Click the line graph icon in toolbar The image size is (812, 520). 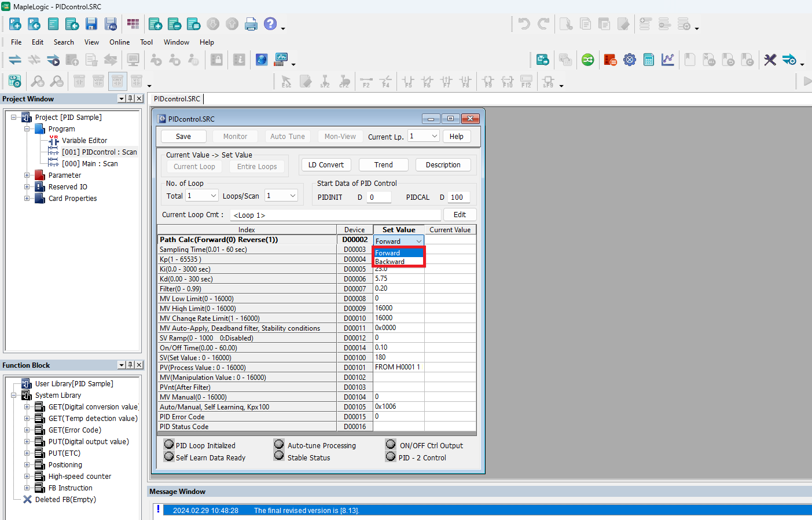tap(668, 60)
